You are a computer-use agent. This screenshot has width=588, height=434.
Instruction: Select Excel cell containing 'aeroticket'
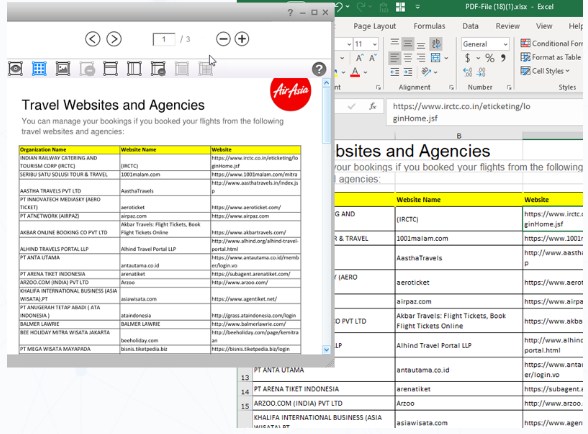[459, 282]
